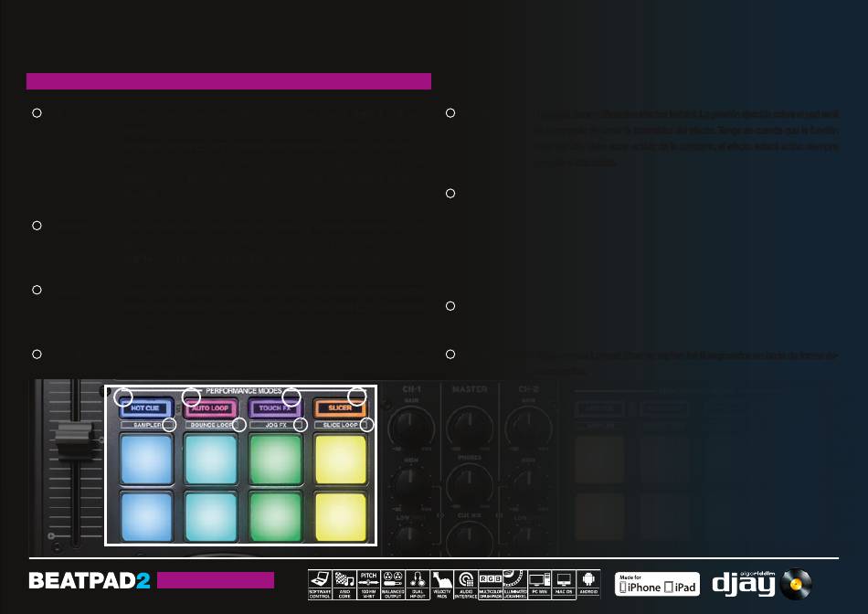Toggle the AUTO LOOP mode button
868x614 pixels.
(210, 408)
